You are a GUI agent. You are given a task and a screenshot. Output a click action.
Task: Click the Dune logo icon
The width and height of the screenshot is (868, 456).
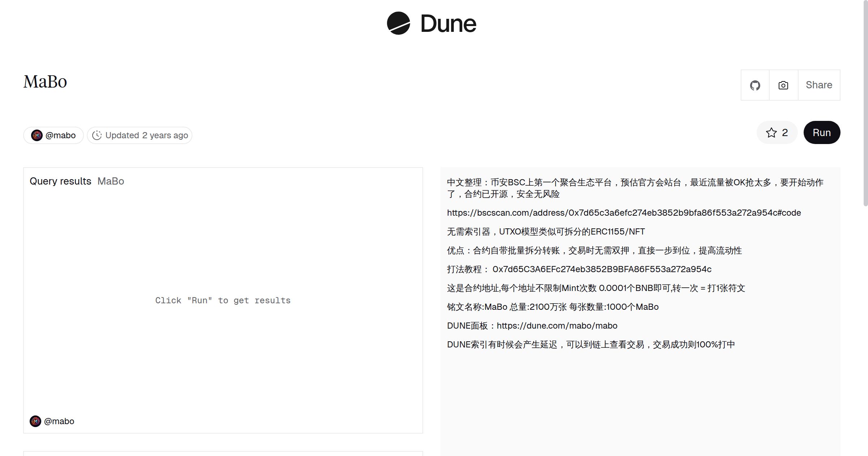pos(398,23)
